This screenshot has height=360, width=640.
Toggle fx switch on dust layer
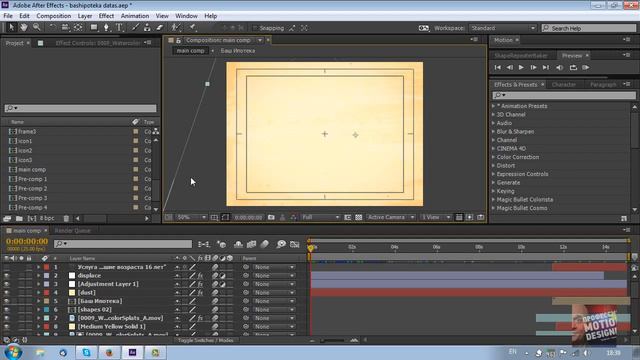[x=200, y=293]
